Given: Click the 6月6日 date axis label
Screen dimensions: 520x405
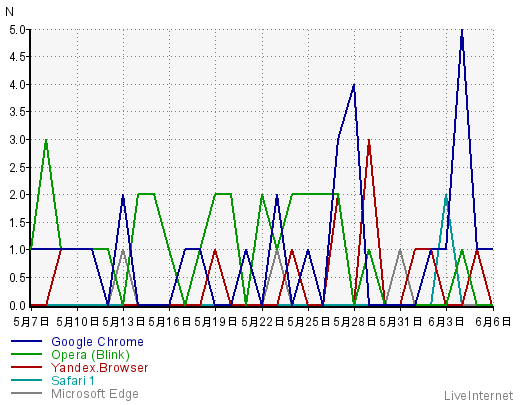Looking at the screenshot, I should click(x=493, y=322).
